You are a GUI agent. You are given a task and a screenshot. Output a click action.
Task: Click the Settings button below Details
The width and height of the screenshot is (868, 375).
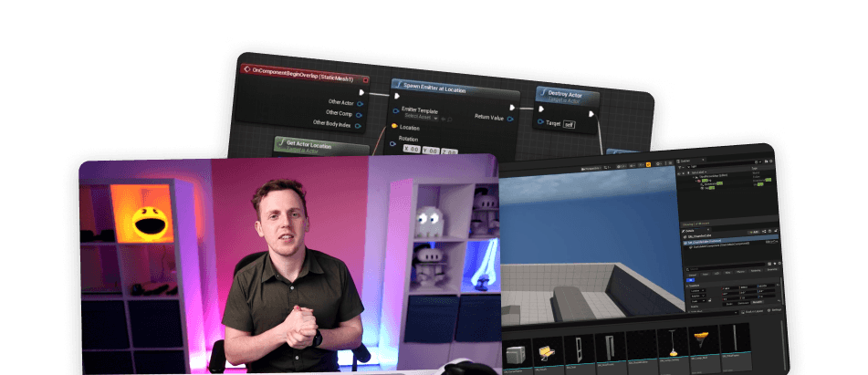pos(775,309)
